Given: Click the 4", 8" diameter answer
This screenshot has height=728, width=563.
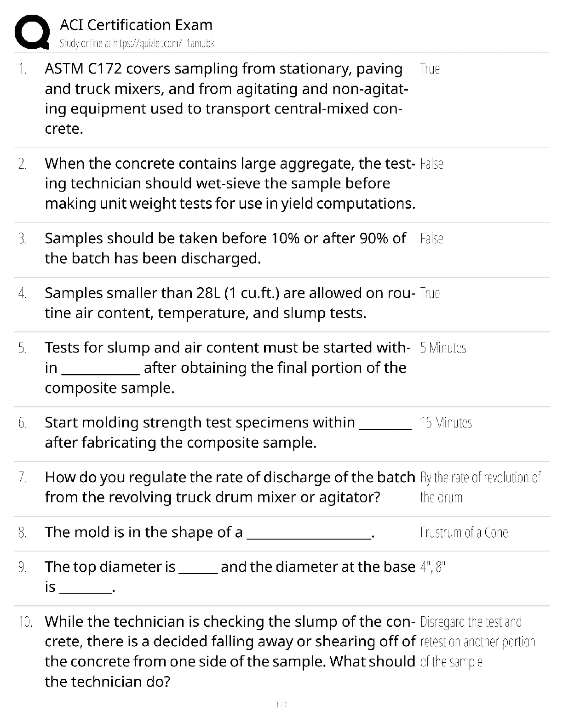Looking at the screenshot, I should pyautogui.click(x=433, y=567).
